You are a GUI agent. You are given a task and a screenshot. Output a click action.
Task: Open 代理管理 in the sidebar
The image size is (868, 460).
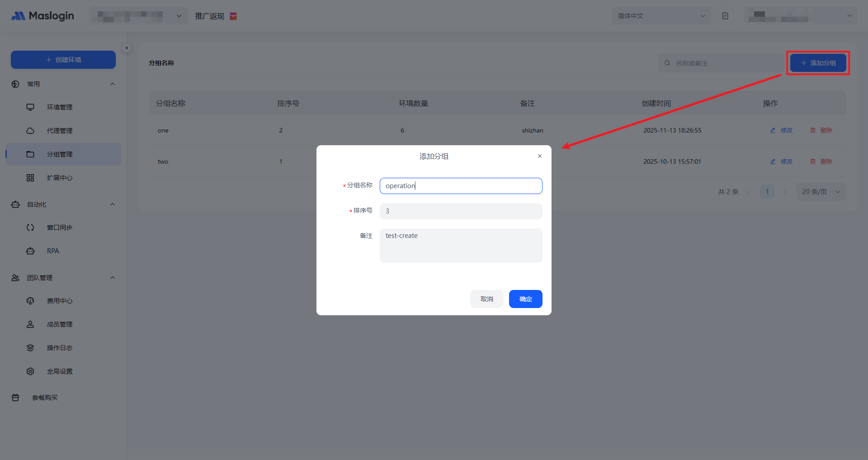pyautogui.click(x=59, y=131)
